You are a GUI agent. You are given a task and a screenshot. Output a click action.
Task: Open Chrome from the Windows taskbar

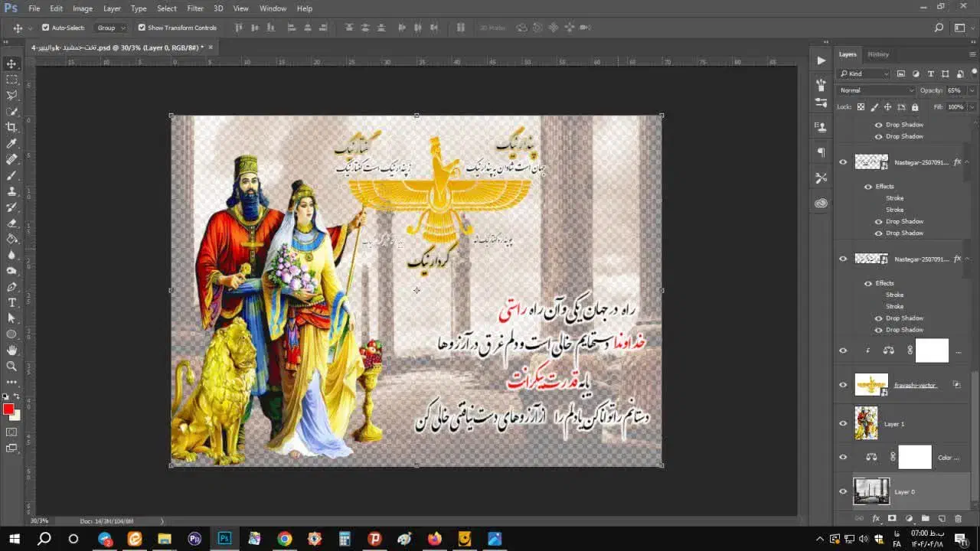click(284, 539)
